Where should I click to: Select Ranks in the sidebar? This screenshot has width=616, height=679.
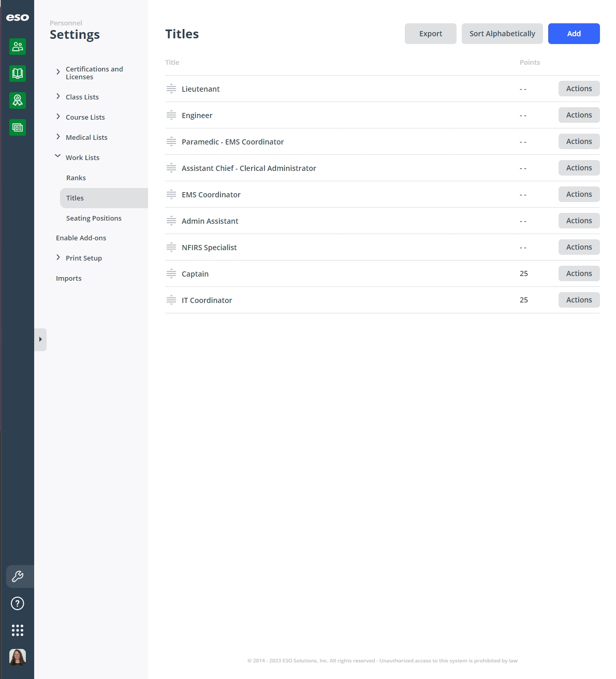click(76, 178)
